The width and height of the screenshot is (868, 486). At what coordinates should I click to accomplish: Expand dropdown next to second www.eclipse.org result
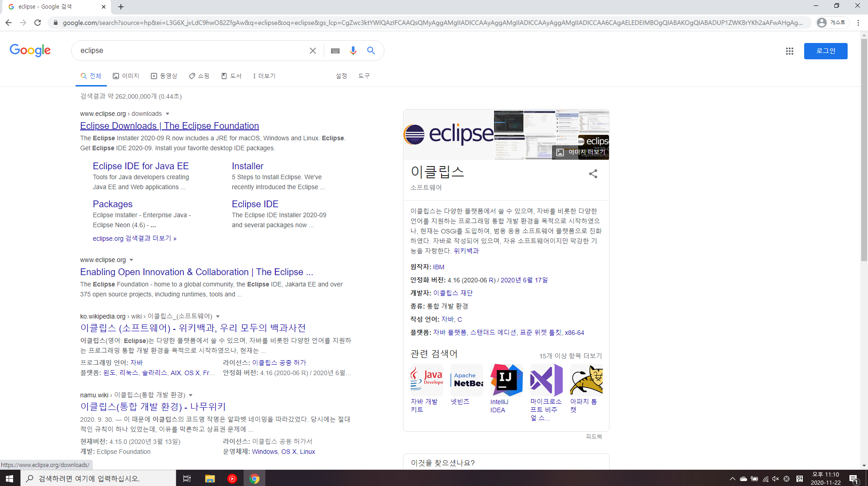131,260
